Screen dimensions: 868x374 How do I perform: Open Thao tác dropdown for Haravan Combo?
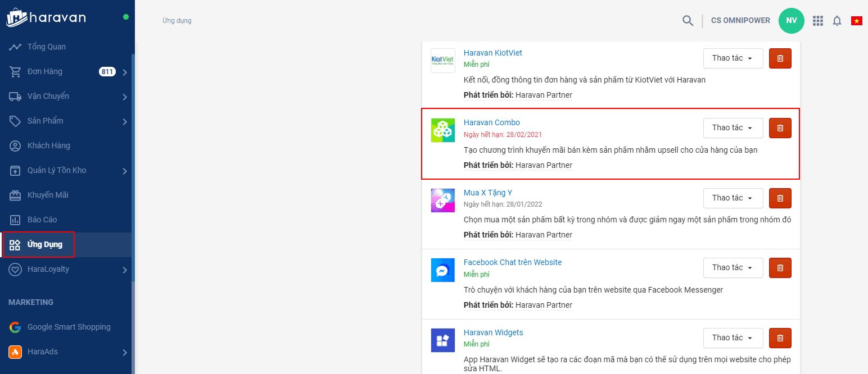click(733, 128)
